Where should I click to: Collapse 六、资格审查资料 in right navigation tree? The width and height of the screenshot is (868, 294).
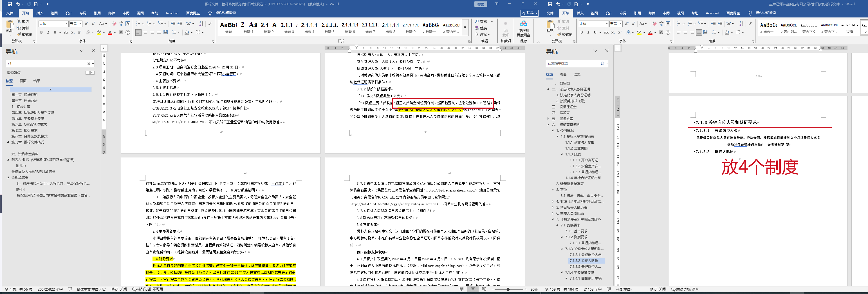tap(548, 125)
